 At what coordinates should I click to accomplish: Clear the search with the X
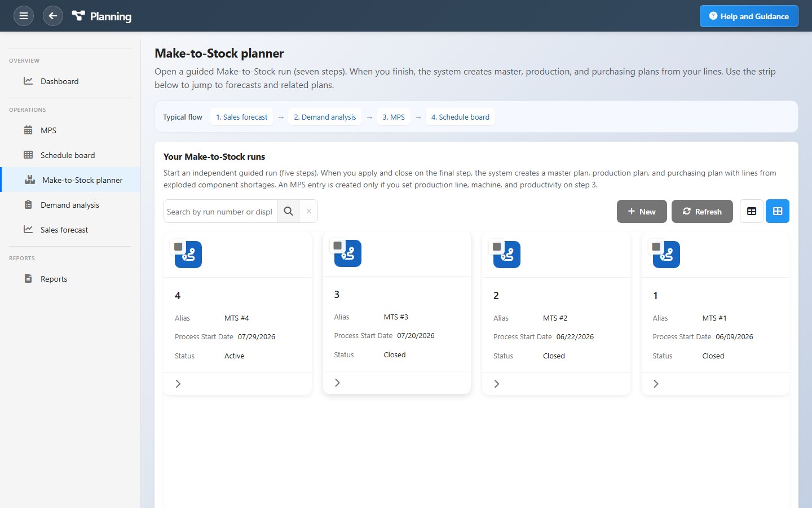309,211
